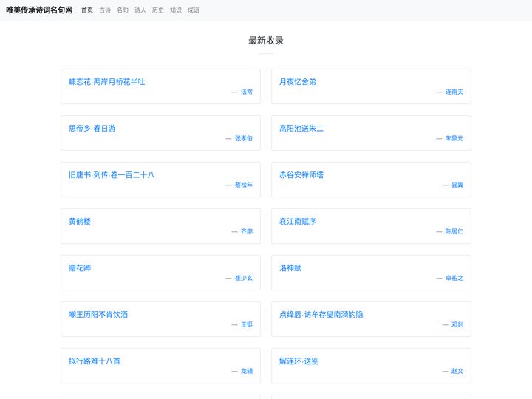Open the 知识 nav menu item
Screen dimensions: 532x399
(x=175, y=10)
